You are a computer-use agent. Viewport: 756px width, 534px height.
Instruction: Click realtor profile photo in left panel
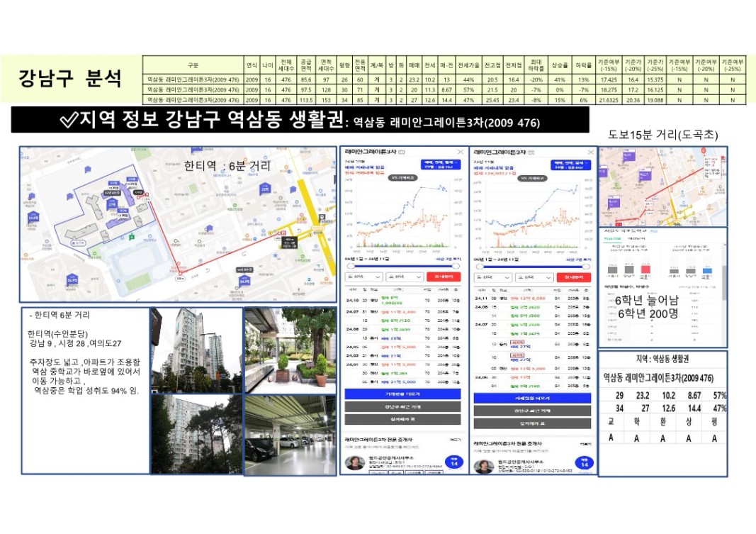coord(355,462)
